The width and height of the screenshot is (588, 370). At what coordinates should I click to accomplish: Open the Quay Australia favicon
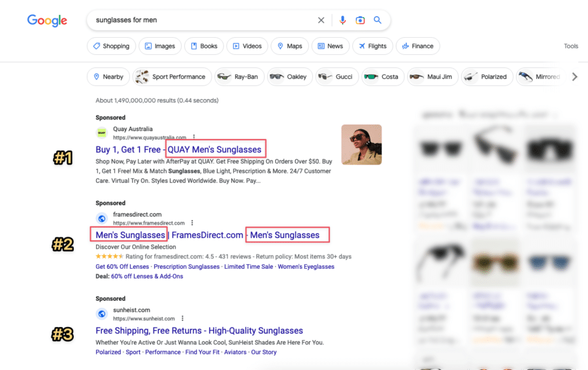click(102, 132)
